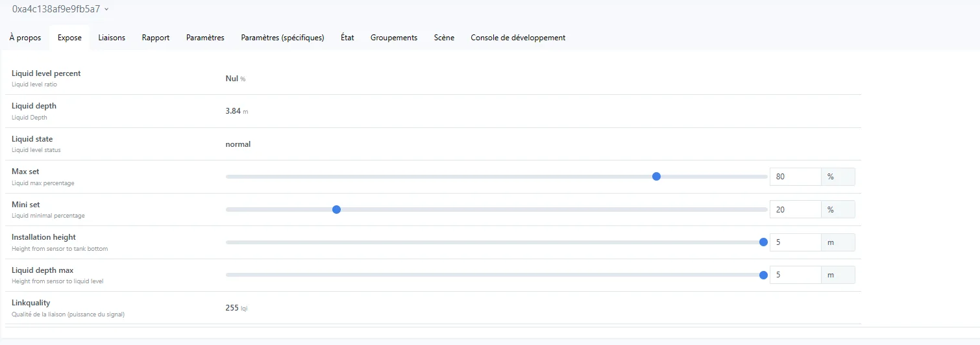980x345 pixels.
Task: Open the Paramètres (spécifiques) tab
Action: (282, 38)
